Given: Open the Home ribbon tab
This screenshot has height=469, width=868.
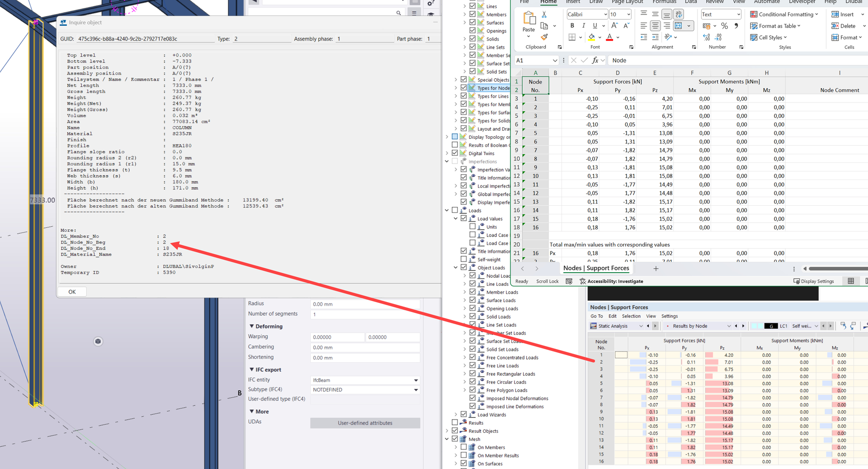Looking at the screenshot, I should pos(548,2).
